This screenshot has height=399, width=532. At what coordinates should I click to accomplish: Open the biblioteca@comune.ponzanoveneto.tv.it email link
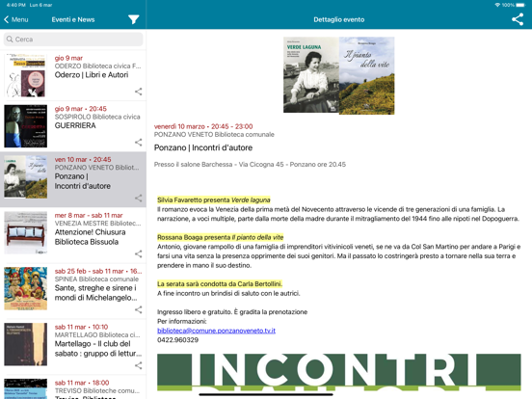(x=216, y=331)
